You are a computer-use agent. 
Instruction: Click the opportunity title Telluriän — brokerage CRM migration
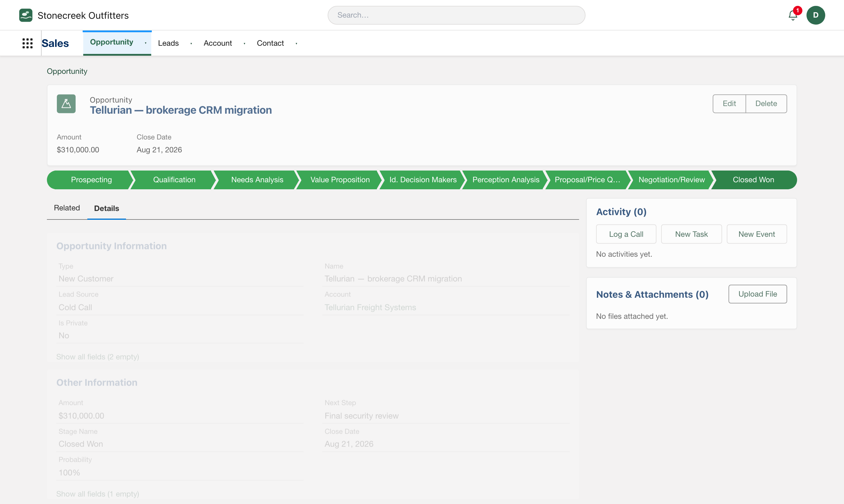click(181, 110)
